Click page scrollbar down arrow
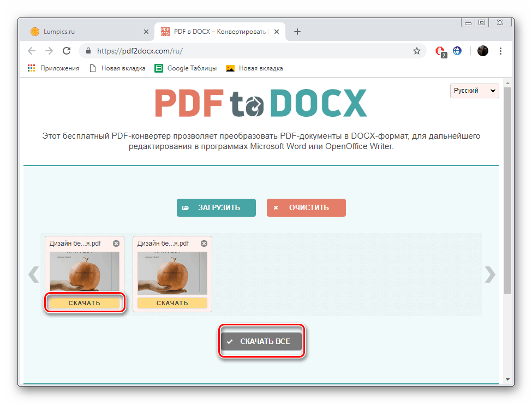 coord(507,379)
